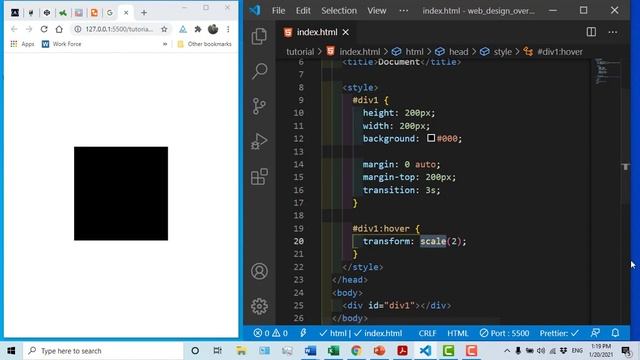Click the Windows Start button
Screen dimensions: 640x360
[11, 351]
